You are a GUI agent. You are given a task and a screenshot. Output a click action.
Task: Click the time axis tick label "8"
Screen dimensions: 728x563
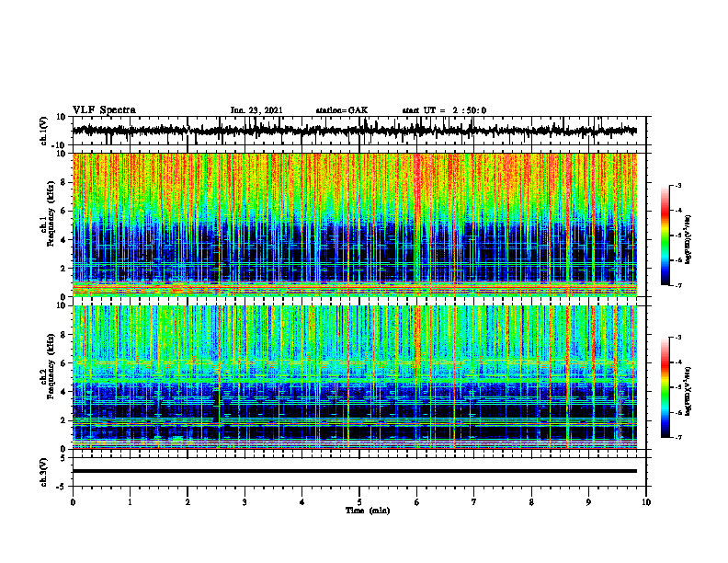click(x=531, y=502)
